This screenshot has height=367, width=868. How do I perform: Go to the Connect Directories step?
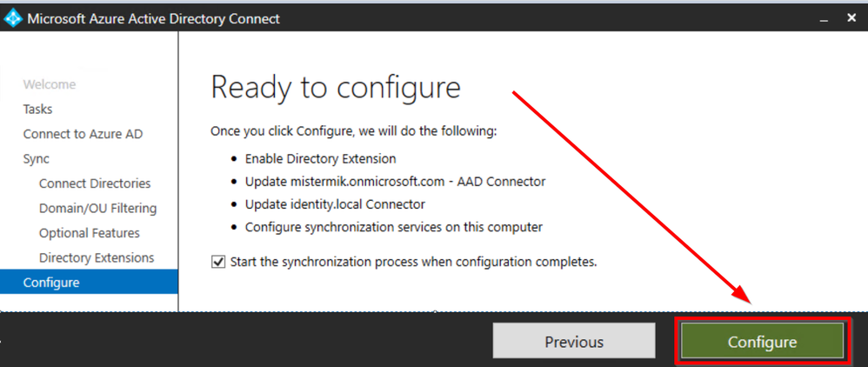pos(95,183)
